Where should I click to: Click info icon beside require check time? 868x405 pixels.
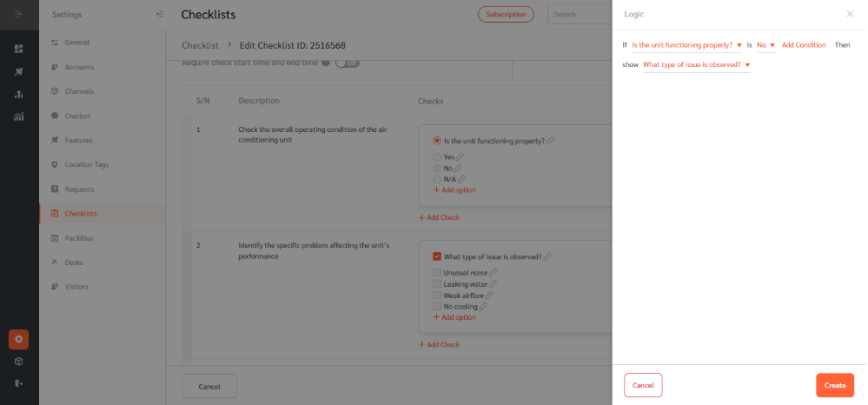326,63
